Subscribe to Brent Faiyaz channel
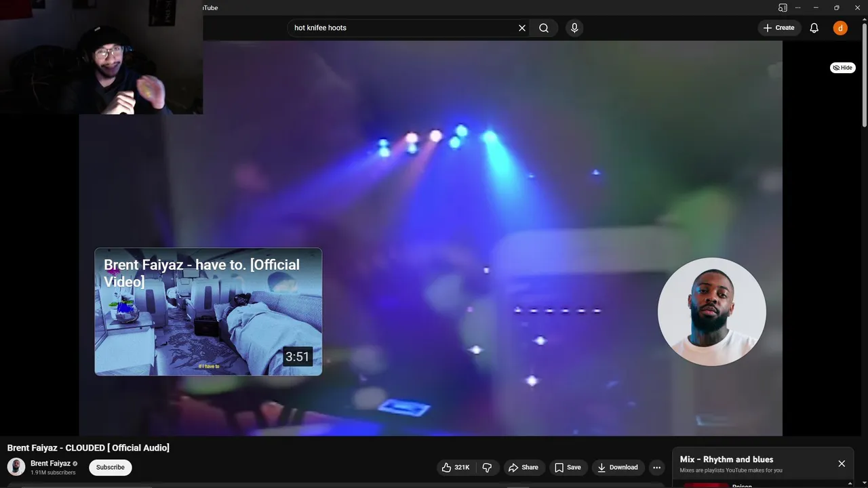Viewport: 868px width, 488px height. pyautogui.click(x=110, y=467)
